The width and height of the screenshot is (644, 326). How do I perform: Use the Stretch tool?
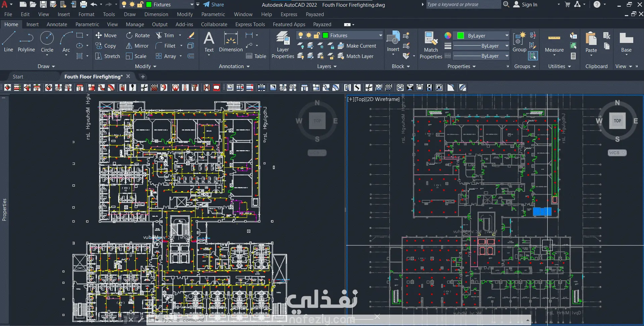(107, 56)
